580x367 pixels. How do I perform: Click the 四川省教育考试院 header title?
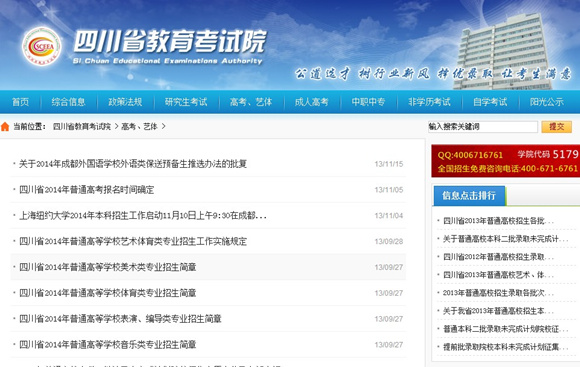170,41
